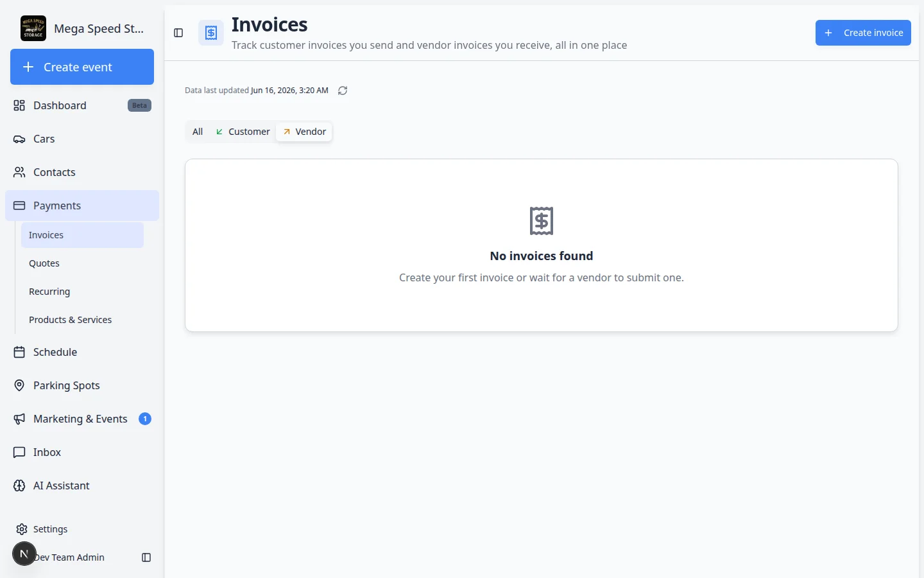Collapse the Payments menu
924x578 pixels.
[82, 206]
